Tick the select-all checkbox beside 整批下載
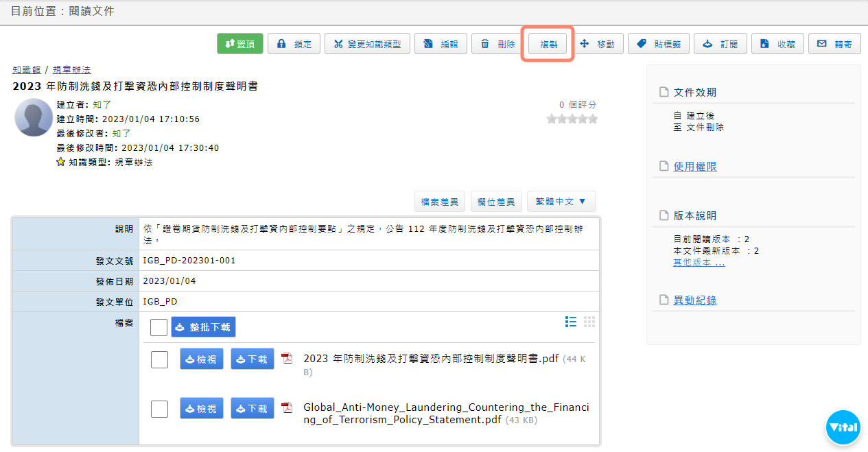Image resolution: width=868 pixels, height=452 pixels. click(x=159, y=327)
